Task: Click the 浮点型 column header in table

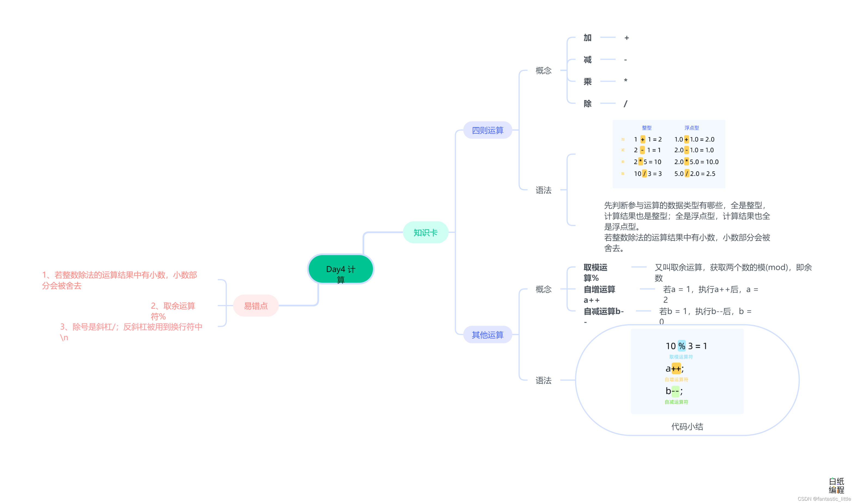Action: point(692,128)
